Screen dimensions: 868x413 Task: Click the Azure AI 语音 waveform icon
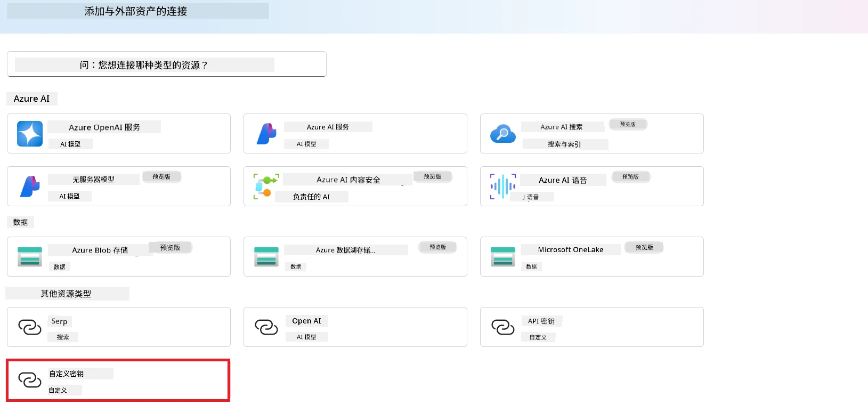coord(503,187)
